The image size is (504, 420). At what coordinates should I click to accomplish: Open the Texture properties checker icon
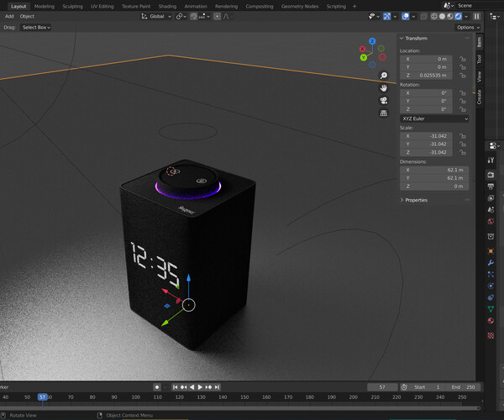pos(491,335)
